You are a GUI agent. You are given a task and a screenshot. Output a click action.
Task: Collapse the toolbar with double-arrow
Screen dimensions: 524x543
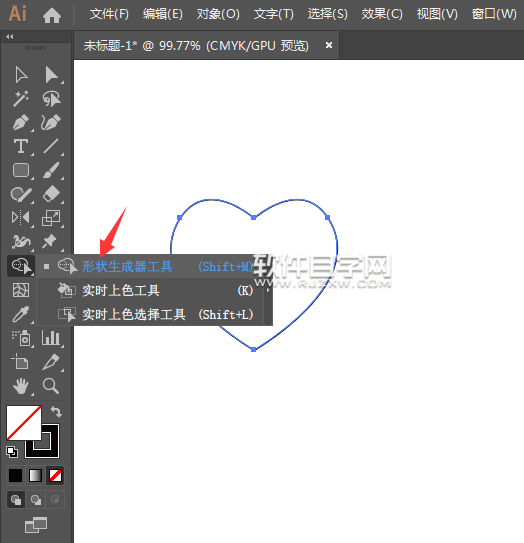pos(10,36)
